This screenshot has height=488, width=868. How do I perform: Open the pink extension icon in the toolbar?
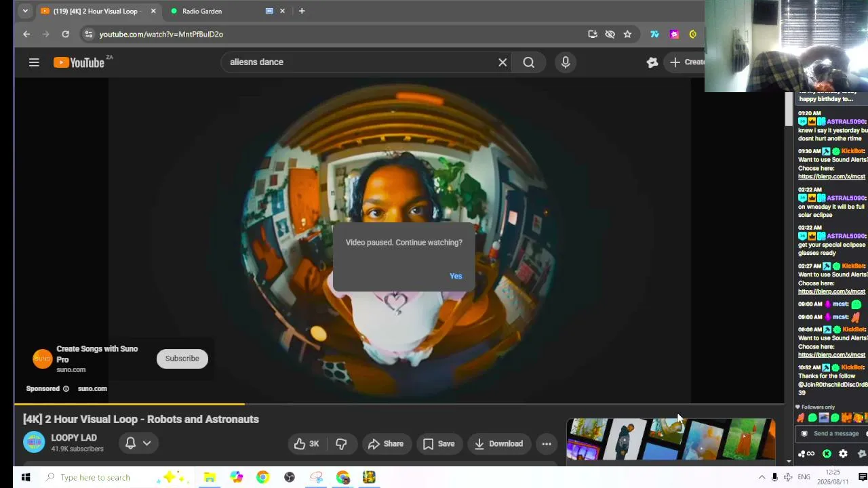(674, 34)
